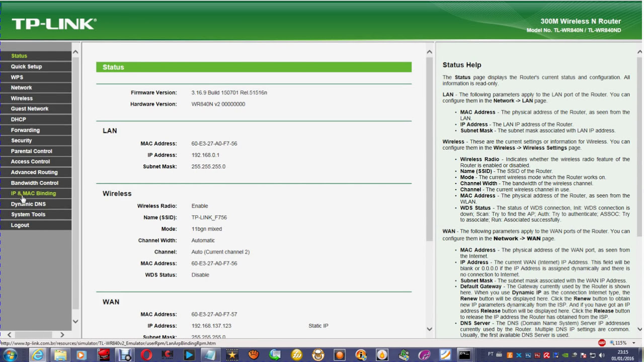Open Parental Control settings
Viewport: 644px width, 362px height.
click(31, 151)
